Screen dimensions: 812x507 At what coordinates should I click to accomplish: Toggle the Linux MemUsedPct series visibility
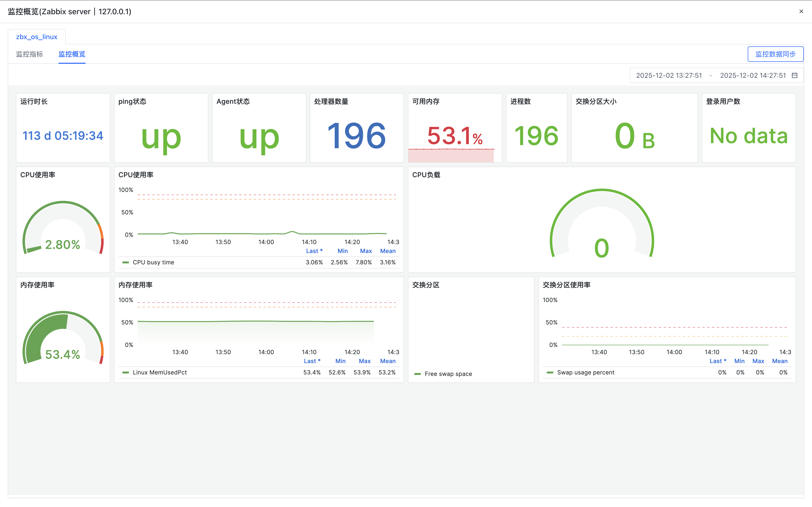click(x=160, y=373)
